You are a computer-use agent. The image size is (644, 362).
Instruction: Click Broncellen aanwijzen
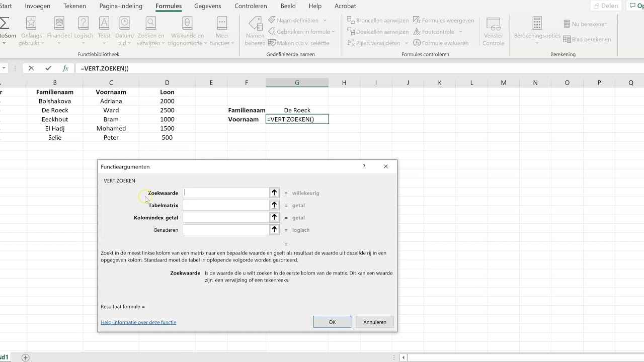click(378, 21)
